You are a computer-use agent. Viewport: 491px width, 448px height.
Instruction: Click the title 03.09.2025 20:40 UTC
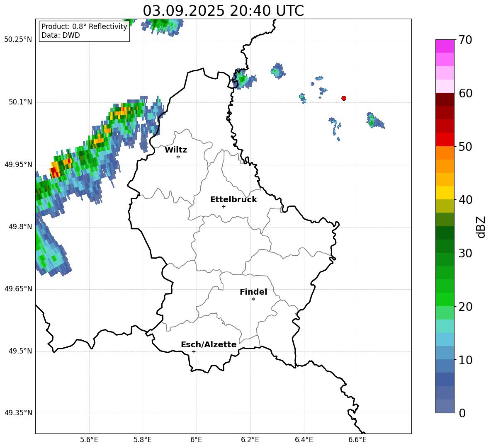tap(223, 11)
